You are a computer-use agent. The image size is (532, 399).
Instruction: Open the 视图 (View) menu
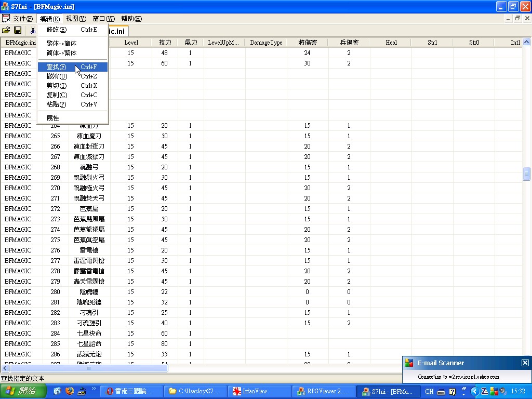(76, 19)
